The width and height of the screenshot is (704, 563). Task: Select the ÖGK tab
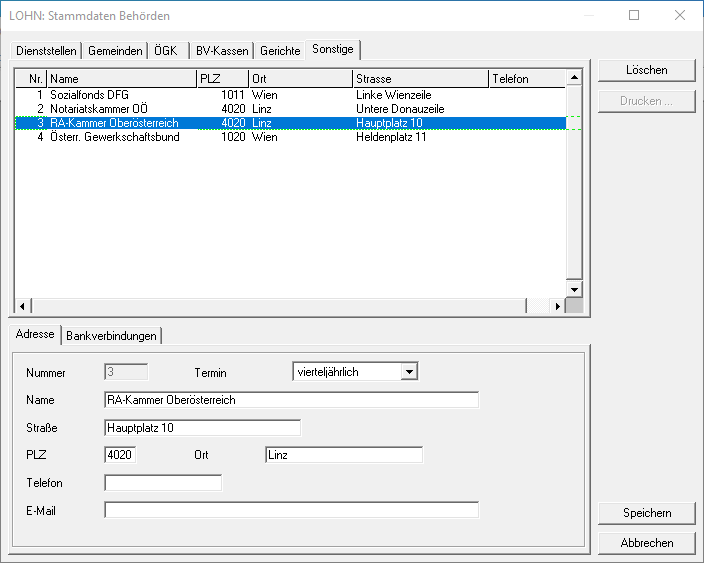166,51
